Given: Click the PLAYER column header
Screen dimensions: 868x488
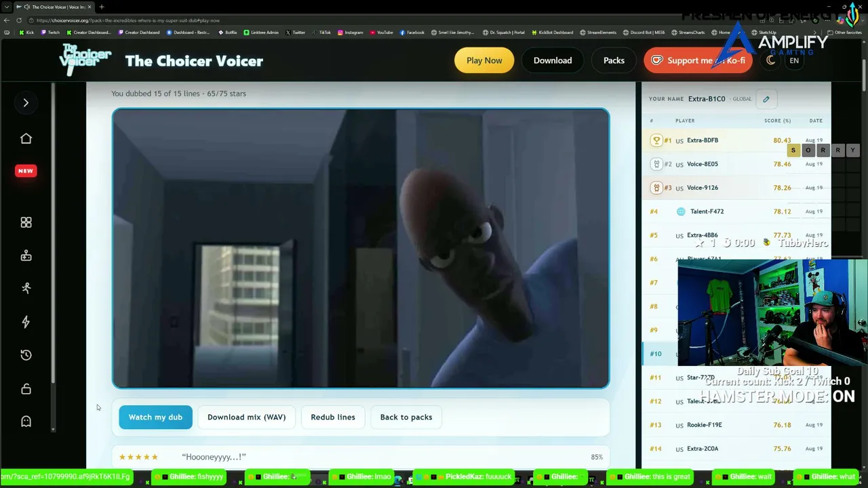Looking at the screenshot, I should [x=685, y=121].
